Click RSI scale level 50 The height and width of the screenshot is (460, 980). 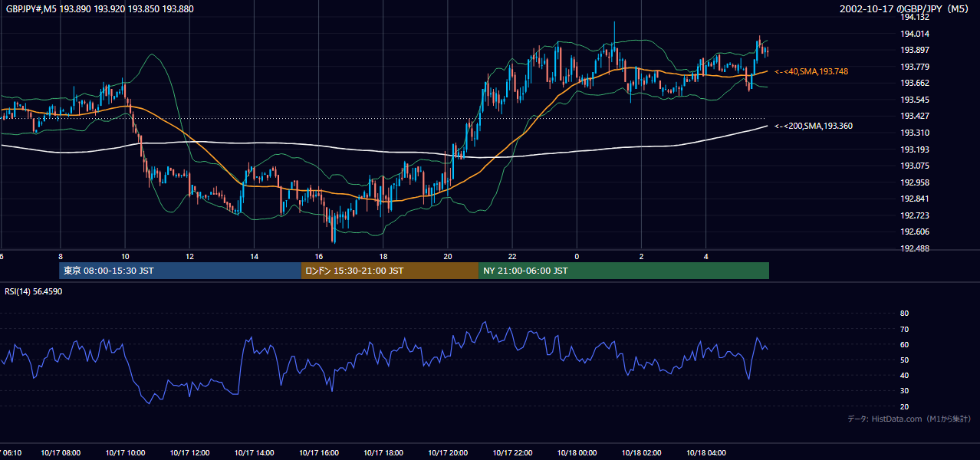point(904,360)
